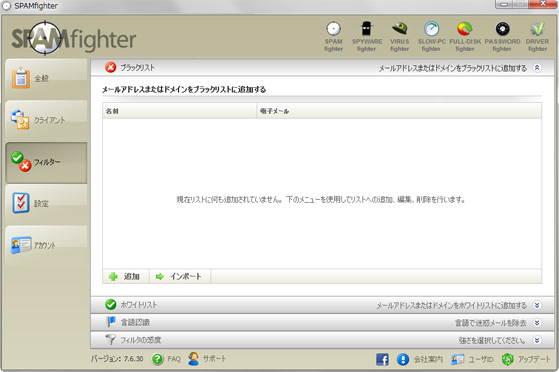The image size is (559, 372).
Task: Select the クライアント sidebar tab
Action: point(46,121)
